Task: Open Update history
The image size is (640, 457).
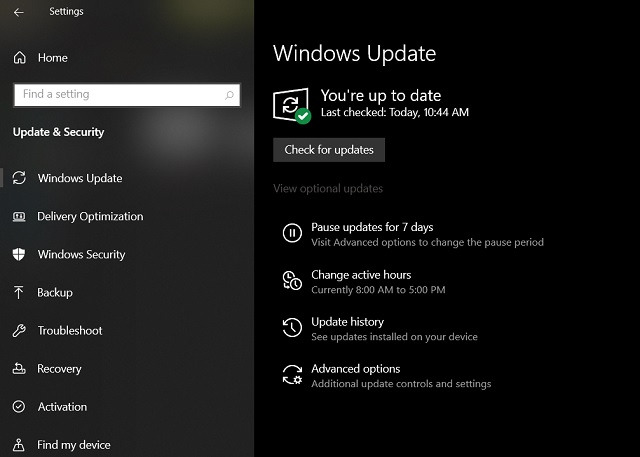Action: point(348,322)
